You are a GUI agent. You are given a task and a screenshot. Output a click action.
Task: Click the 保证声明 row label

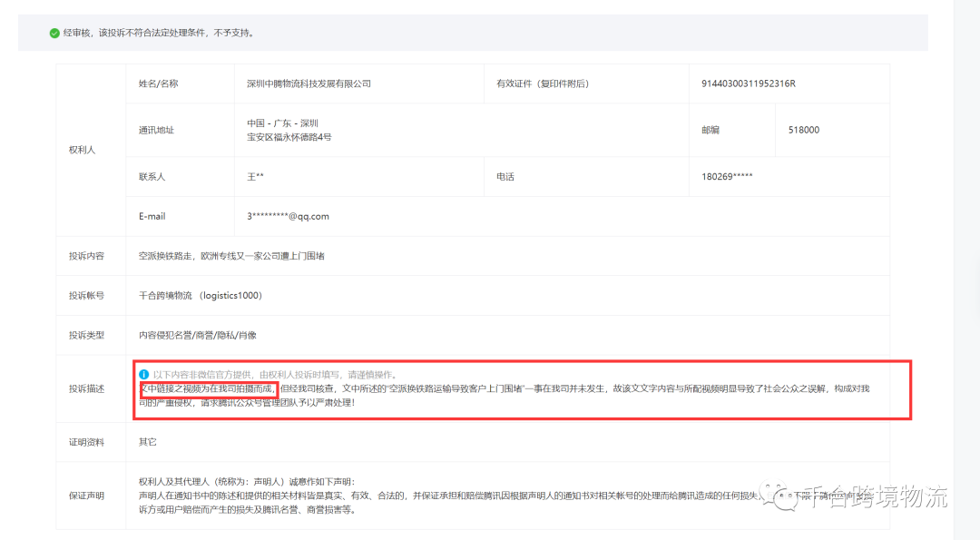coord(86,496)
